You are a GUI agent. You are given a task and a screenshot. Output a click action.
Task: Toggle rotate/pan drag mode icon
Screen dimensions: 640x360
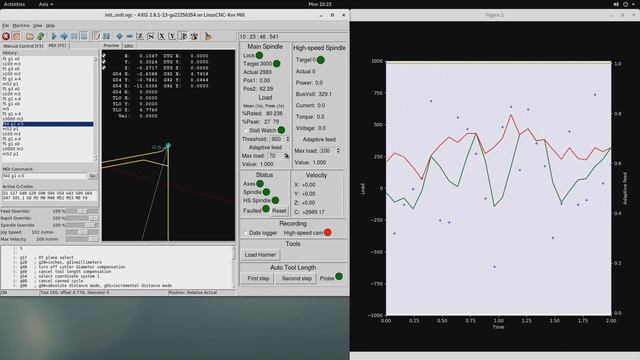[194, 36]
